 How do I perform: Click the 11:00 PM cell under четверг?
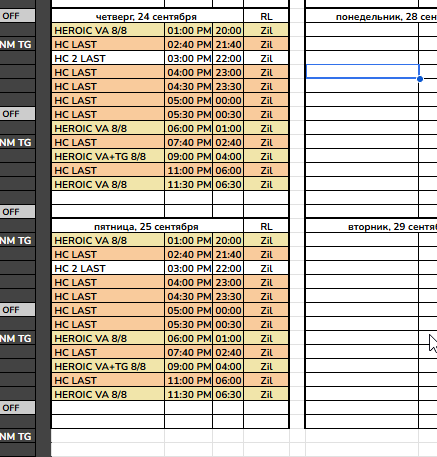[x=189, y=170]
